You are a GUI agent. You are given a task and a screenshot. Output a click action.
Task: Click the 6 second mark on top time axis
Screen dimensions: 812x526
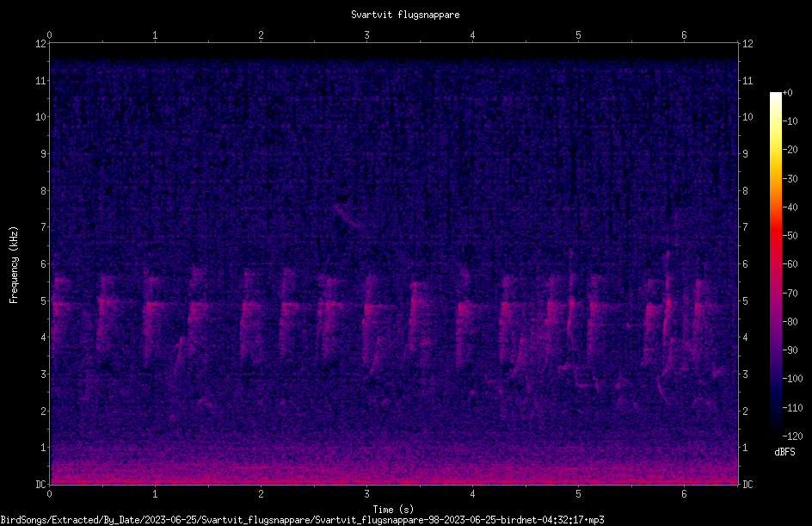(x=684, y=35)
